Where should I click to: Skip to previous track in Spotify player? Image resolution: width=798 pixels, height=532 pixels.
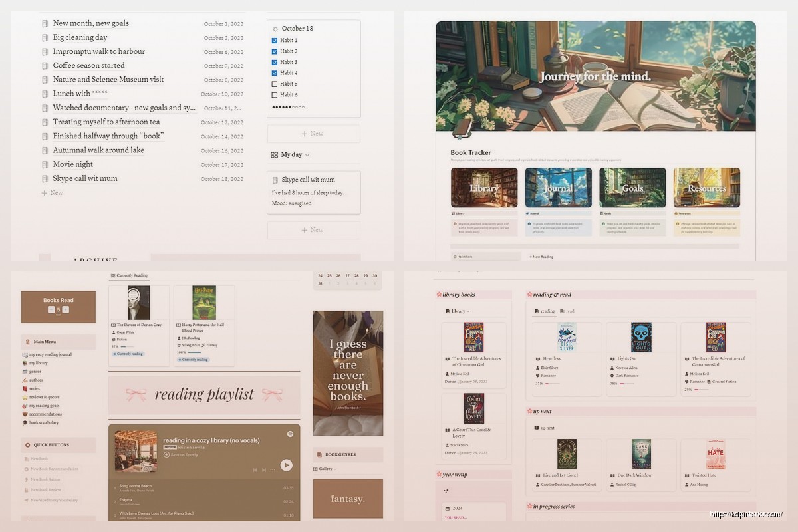(255, 470)
